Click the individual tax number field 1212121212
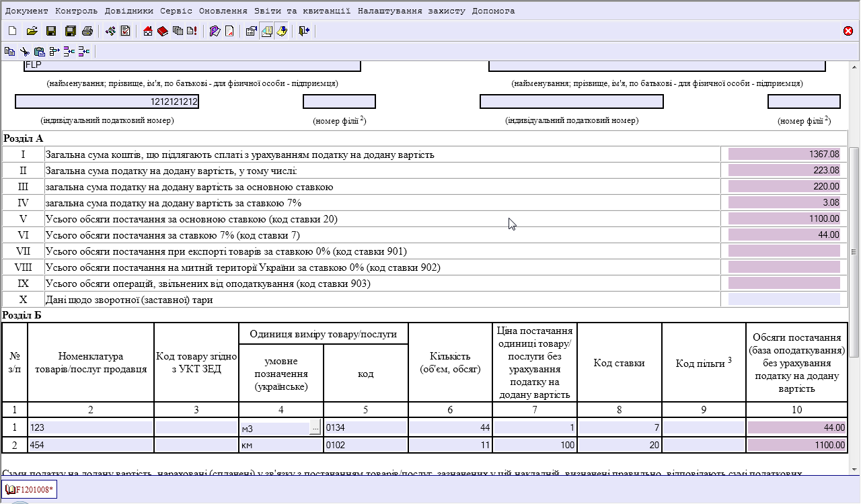This screenshot has width=861, height=504. [x=107, y=101]
